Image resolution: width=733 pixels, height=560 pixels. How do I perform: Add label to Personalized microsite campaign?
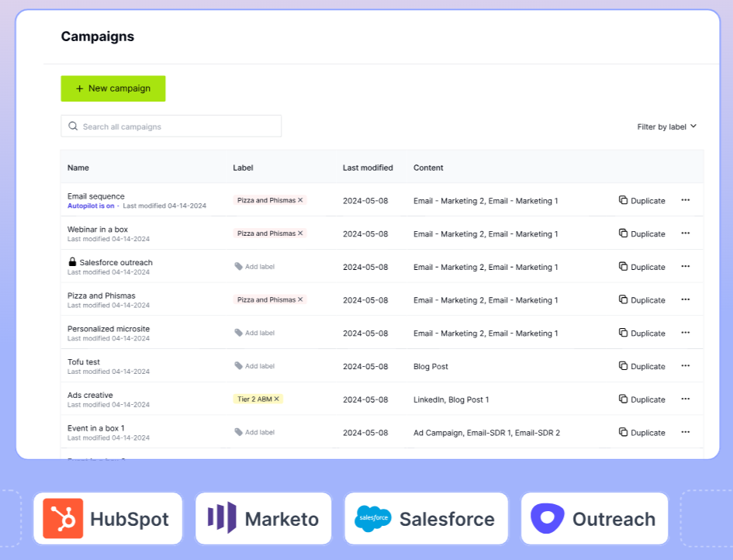pos(254,333)
